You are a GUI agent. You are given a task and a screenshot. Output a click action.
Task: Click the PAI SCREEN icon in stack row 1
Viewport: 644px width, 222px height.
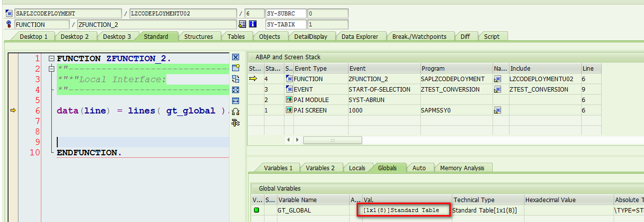click(x=289, y=110)
